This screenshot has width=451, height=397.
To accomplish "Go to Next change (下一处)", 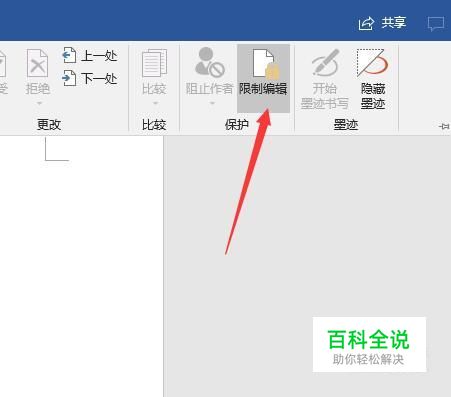I will (x=90, y=79).
